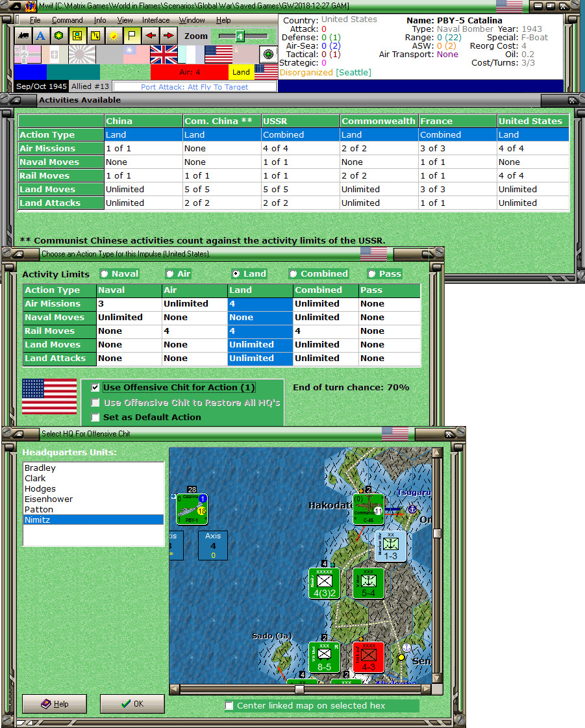585x728 pixels.
Task: Open the View menu
Action: 125,20
